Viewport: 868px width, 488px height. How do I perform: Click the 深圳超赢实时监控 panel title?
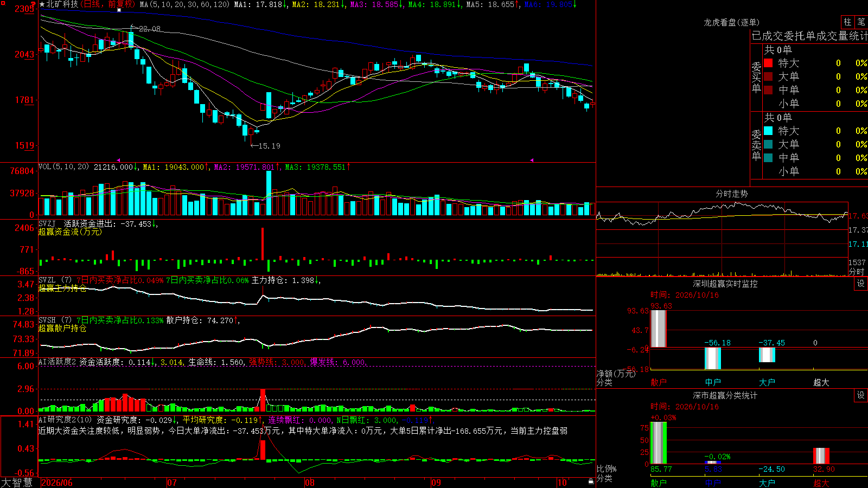pyautogui.click(x=725, y=284)
